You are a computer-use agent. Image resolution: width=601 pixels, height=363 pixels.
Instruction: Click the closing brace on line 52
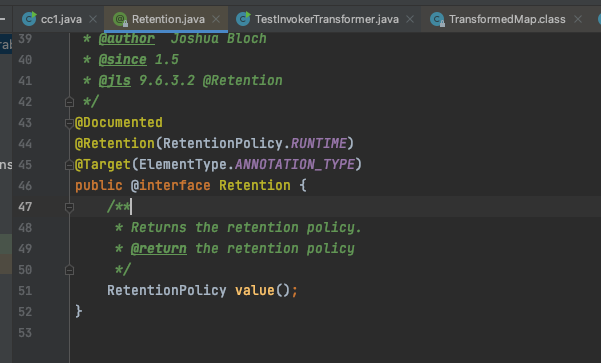[x=79, y=311]
